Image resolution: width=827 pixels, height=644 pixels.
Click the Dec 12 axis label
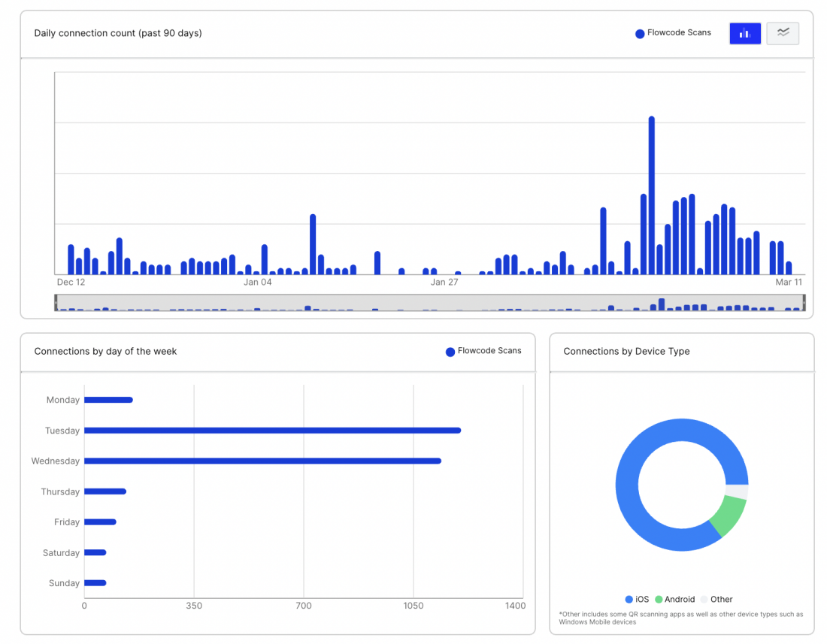tap(69, 282)
